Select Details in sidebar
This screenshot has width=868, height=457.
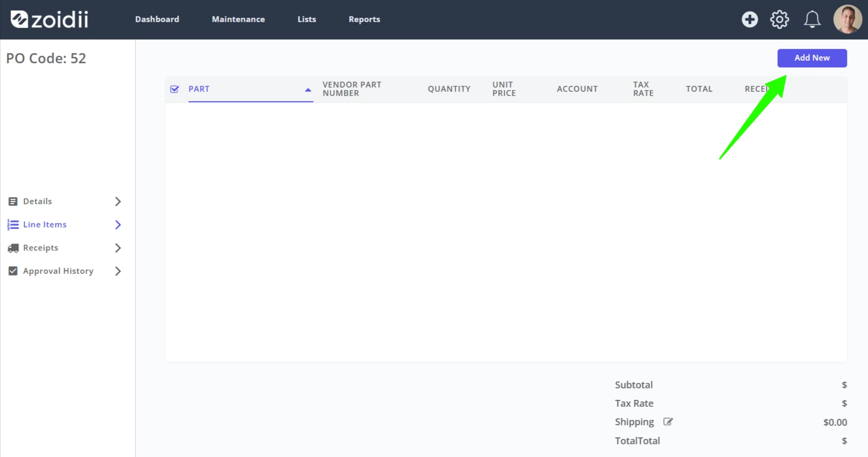coord(37,202)
